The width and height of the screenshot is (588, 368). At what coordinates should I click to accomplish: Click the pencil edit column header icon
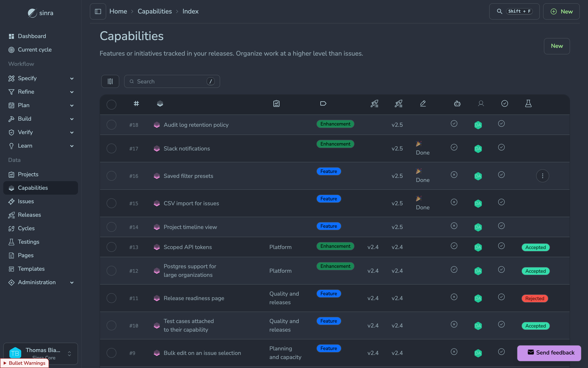423,104
